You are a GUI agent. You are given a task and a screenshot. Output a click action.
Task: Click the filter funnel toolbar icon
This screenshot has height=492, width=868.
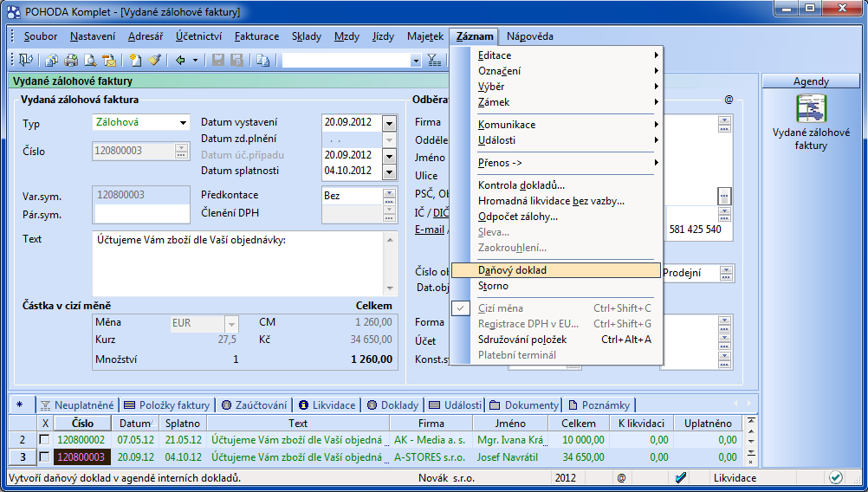435,60
